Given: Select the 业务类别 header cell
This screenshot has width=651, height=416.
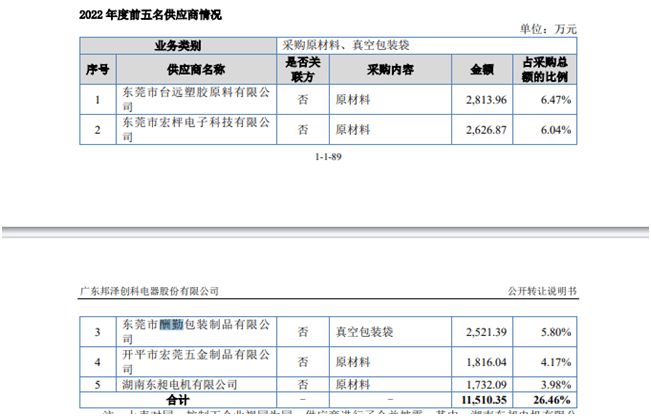Looking at the screenshot, I should pos(177,46).
